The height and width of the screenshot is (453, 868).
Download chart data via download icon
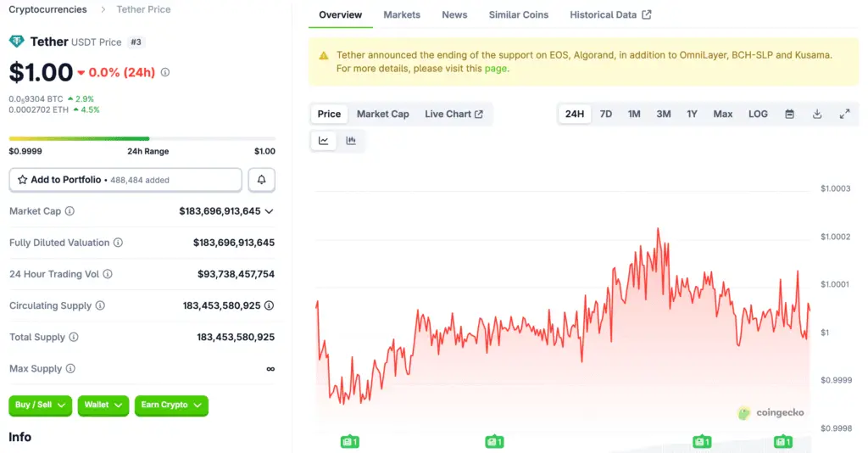817,114
